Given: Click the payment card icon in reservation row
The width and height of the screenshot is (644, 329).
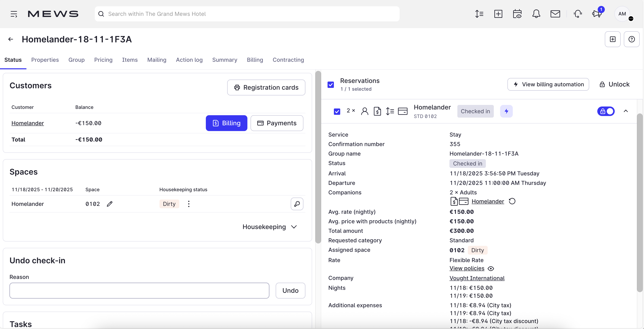Looking at the screenshot, I should (403, 111).
